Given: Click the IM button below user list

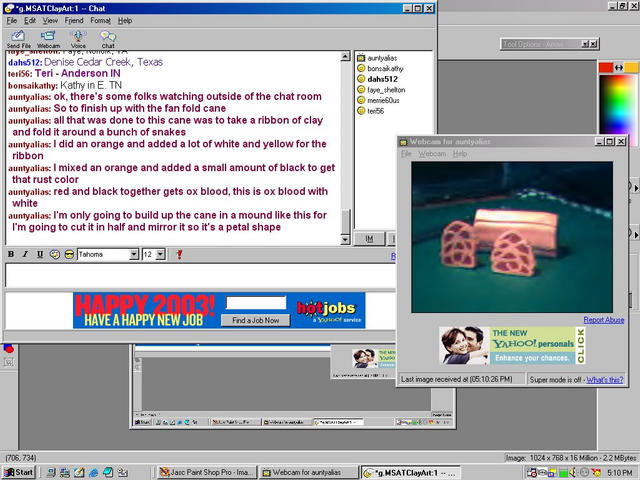Looking at the screenshot, I should click(x=369, y=239).
